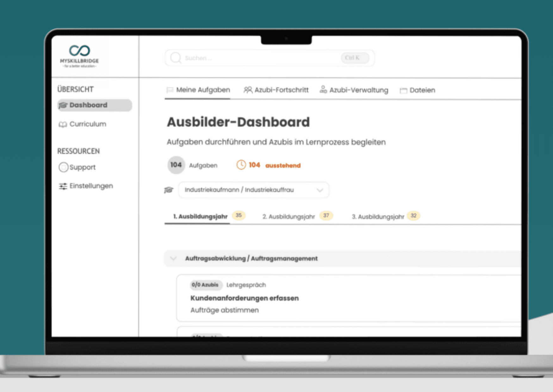Click the Aufträge abstimmen text
The width and height of the screenshot is (553, 392).
coord(225,310)
